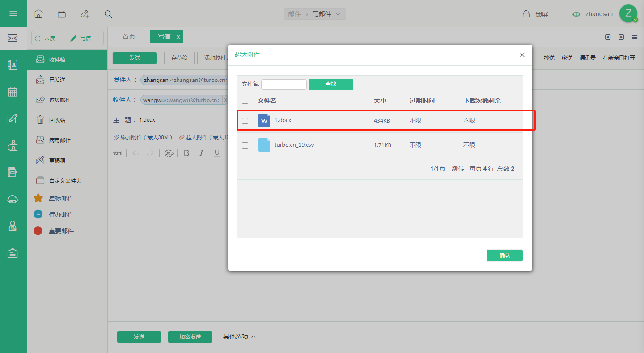644x353 pixels.
Task: Check the box for turbo.cn_19.csv
Action: pos(245,145)
